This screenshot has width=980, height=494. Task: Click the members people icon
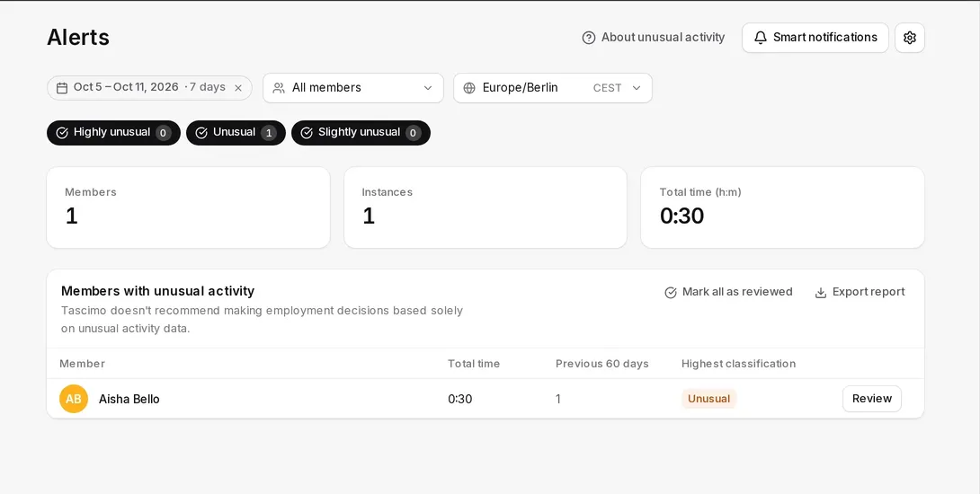coord(279,88)
